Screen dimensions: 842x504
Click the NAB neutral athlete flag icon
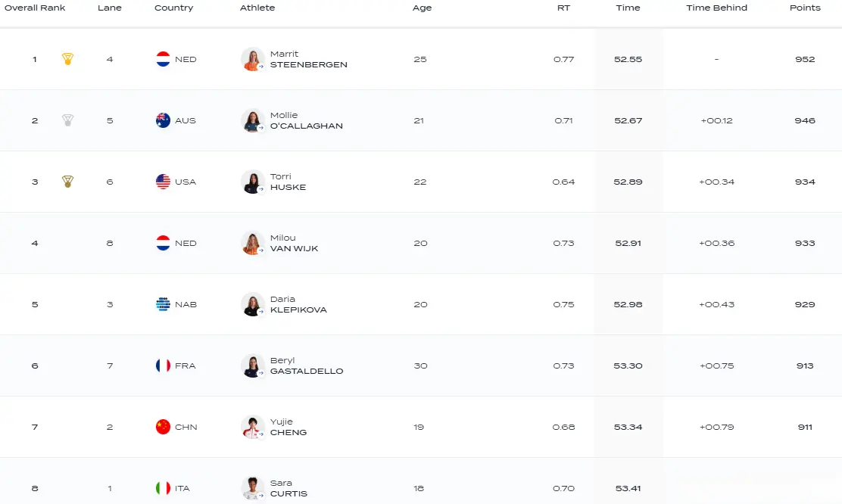click(163, 304)
